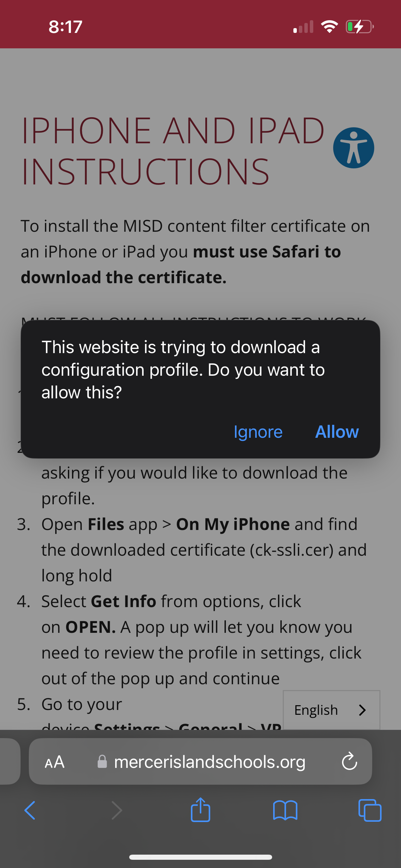Tap the Safari forward arrow
Image resolution: width=401 pixels, height=868 pixels.
pos(117,810)
